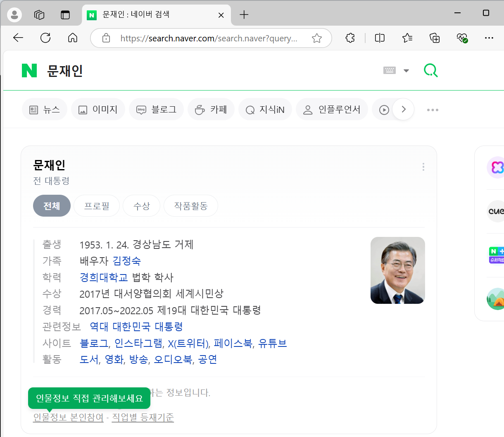Open the 뉴스 search tab

[x=45, y=110]
